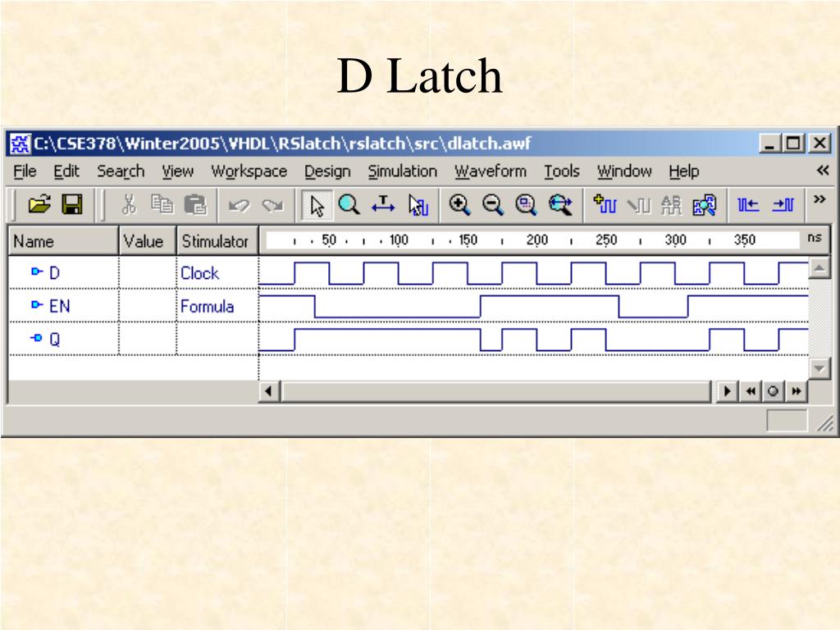Click the Zoom Out magnifier icon
840x630 pixels.
click(493, 205)
